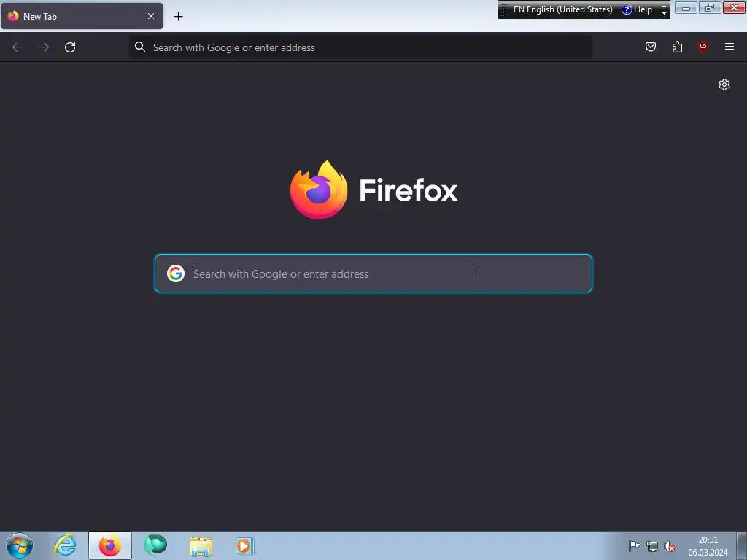The width and height of the screenshot is (747, 560).
Task: Open the network tray icon
Action: coord(651,546)
